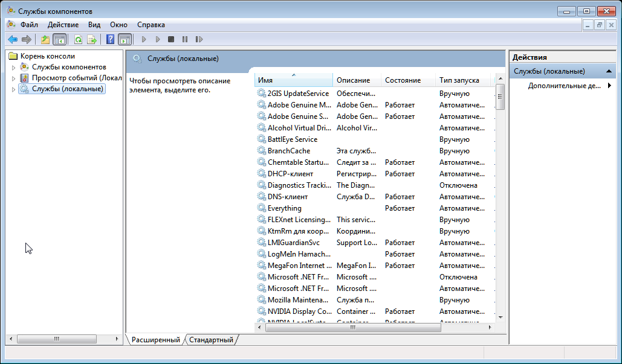Click vertical scrollbar down arrow in services list

point(501,318)
